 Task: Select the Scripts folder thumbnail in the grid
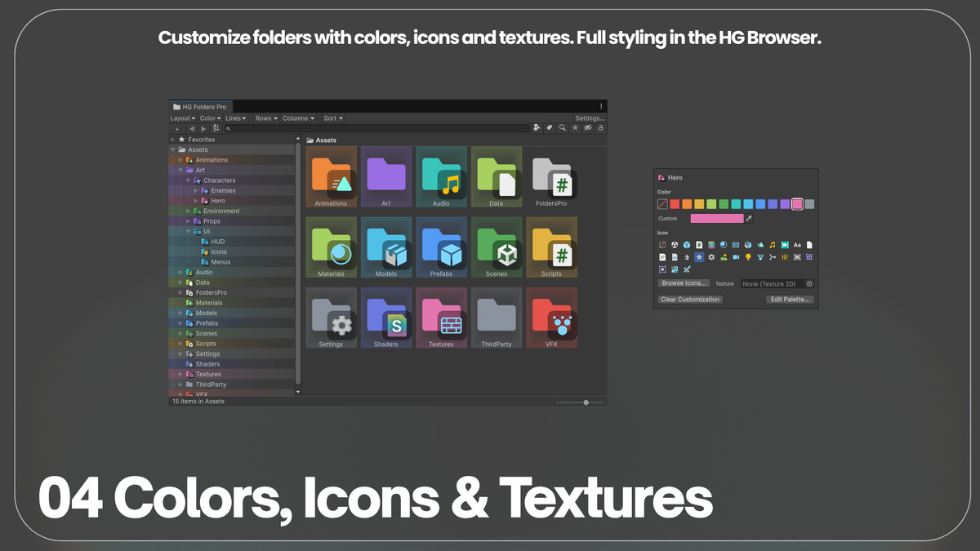point(551,247)
